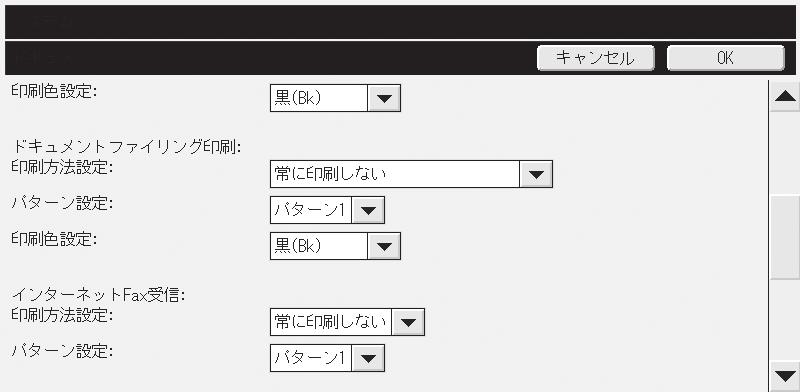Expand arrow of first 印刷色設定 above ドキュメントファイリング印刷
The image size is (800, 392).
coord(384,98)
